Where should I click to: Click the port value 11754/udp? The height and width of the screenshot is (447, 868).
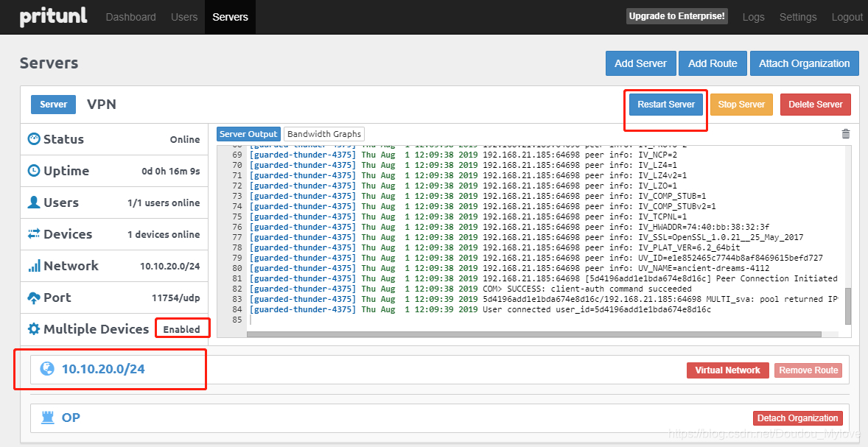tap(176, 298)
